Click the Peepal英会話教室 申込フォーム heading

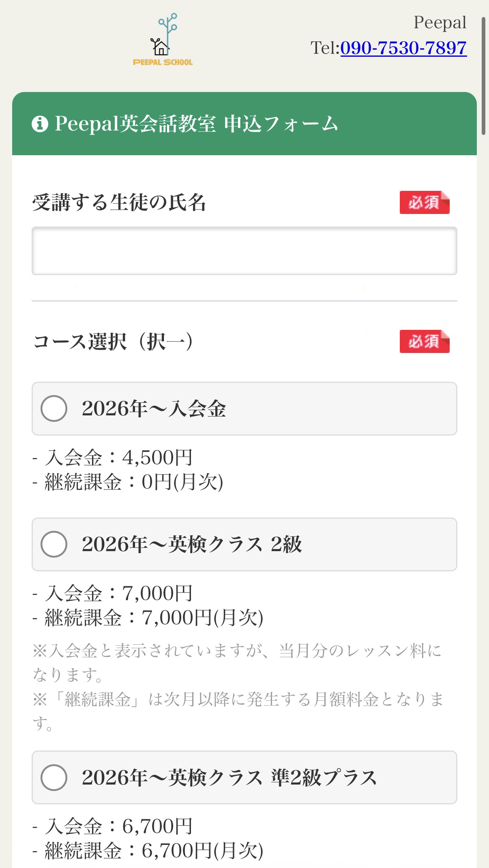click(196, 124)
